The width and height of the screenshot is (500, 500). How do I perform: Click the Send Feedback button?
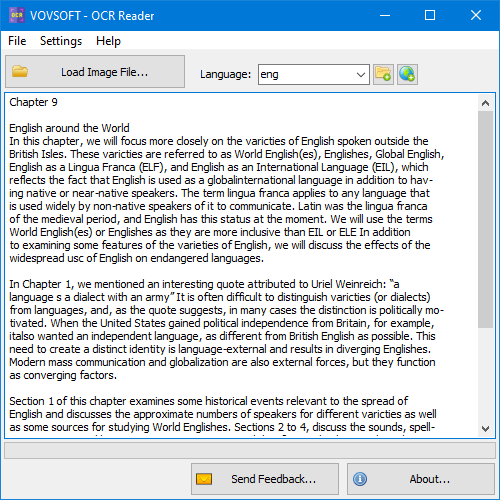point(265,479)
